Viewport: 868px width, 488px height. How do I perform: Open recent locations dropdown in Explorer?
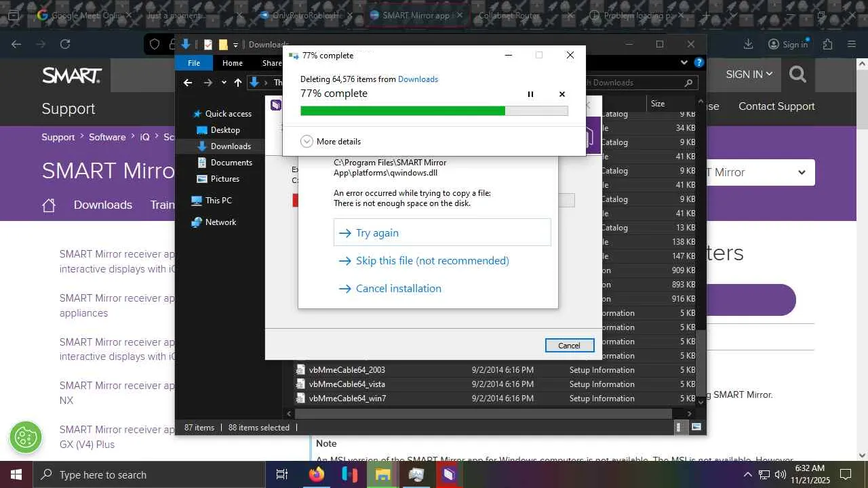tap(222, 83)
